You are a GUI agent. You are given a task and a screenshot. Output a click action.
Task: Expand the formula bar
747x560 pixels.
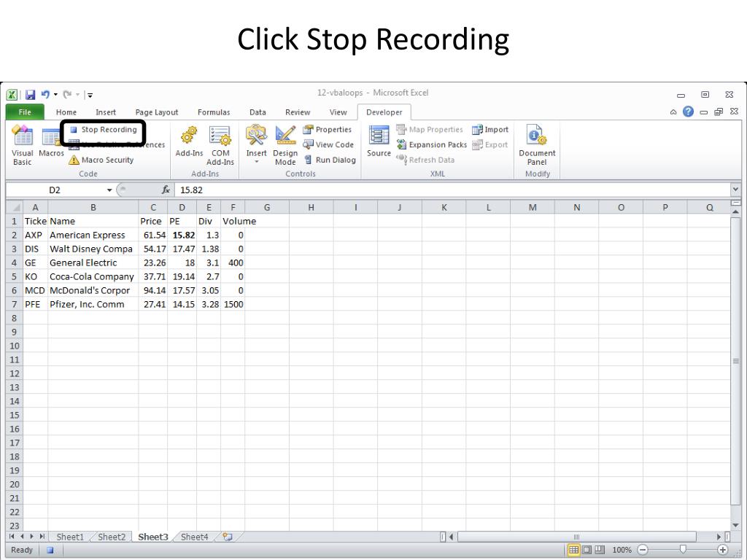tap(735, 190)
